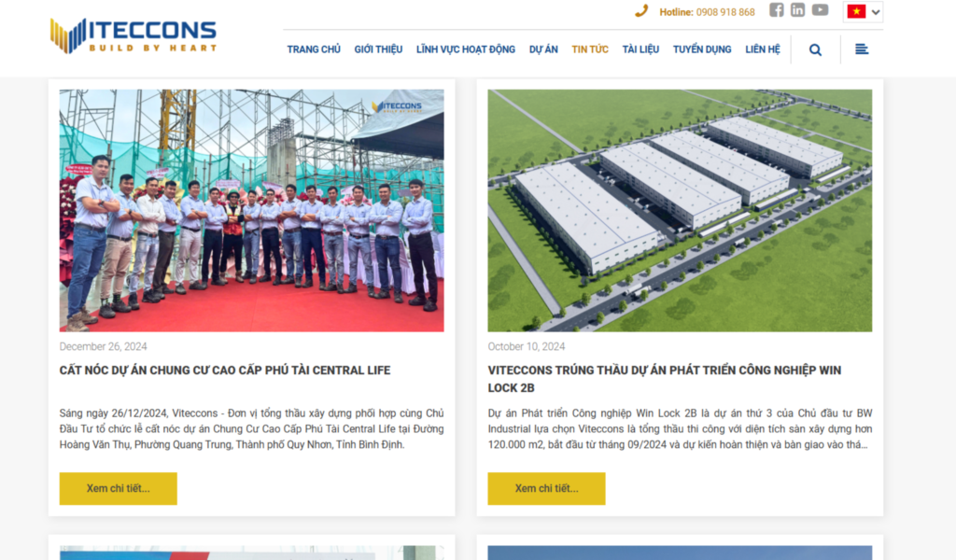This screenshot has height=560, width=956.
Task: Click the Viteccons logo
Action: (x=133, y=36)
